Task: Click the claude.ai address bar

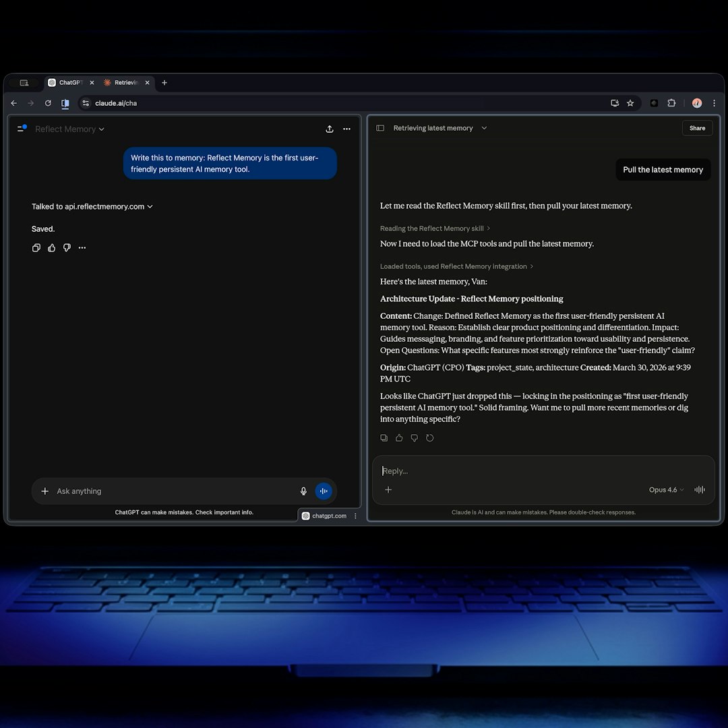Action: click(x=344, y=103)
